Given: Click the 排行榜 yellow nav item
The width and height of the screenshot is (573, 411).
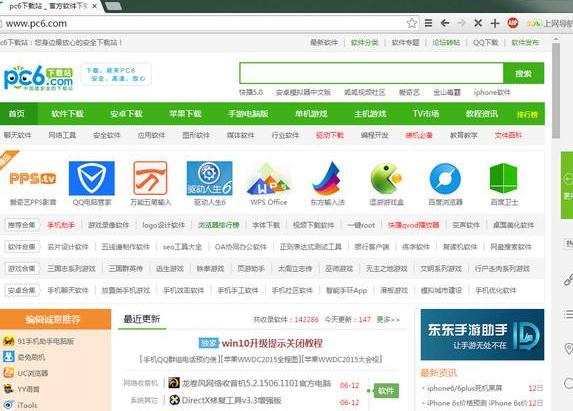Looking at the screenshot, I should pos(527,114).
